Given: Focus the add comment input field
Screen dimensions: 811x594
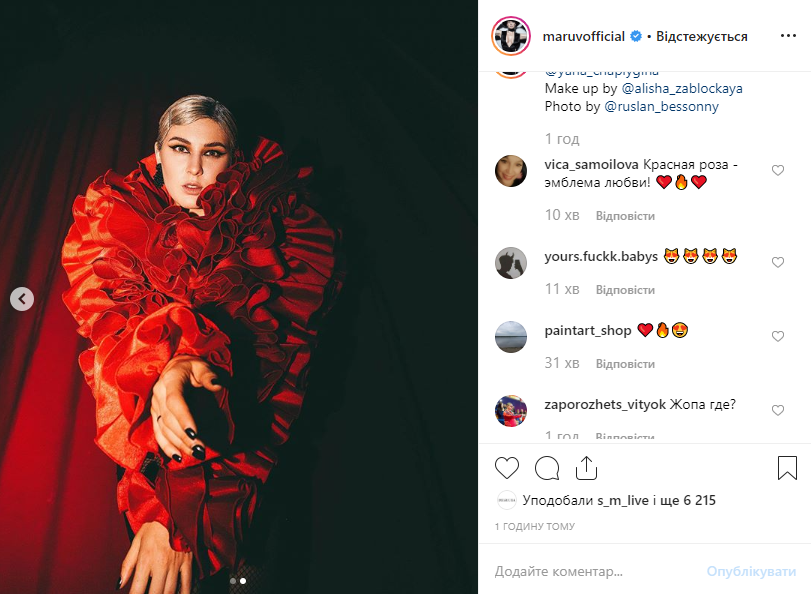Looking at the screenshot, I should pos(595,571).
